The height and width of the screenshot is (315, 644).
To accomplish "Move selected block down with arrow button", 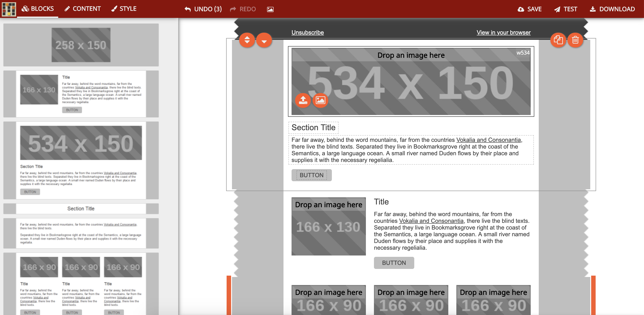I will tap(264, 40).
